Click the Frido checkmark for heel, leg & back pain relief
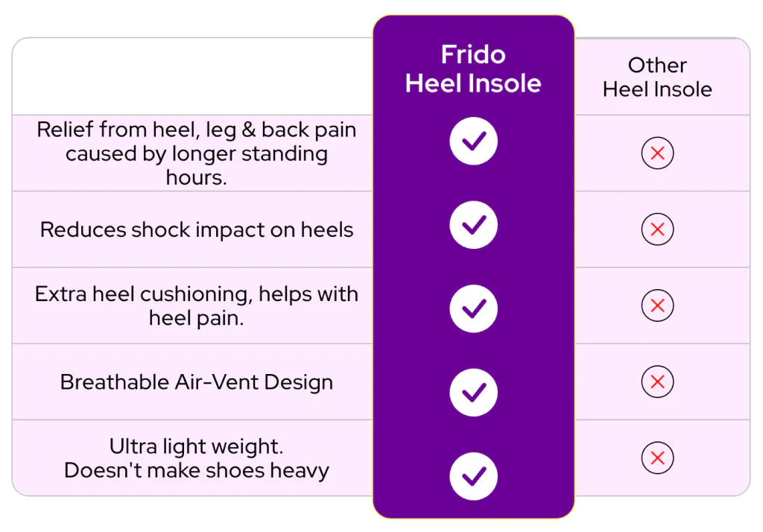 tap(473, 141)
